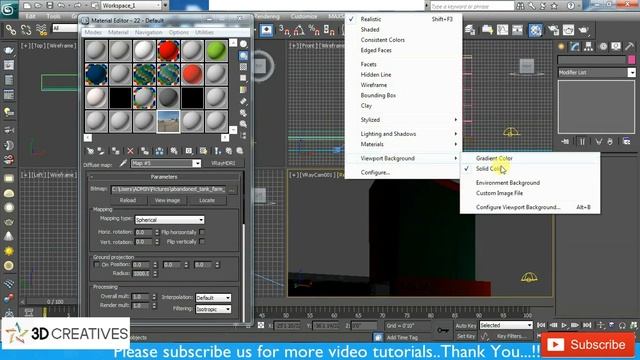Open Key Filters dialog
The height and width of the screenshot is (360, 640).
click(x=512, y=336)
